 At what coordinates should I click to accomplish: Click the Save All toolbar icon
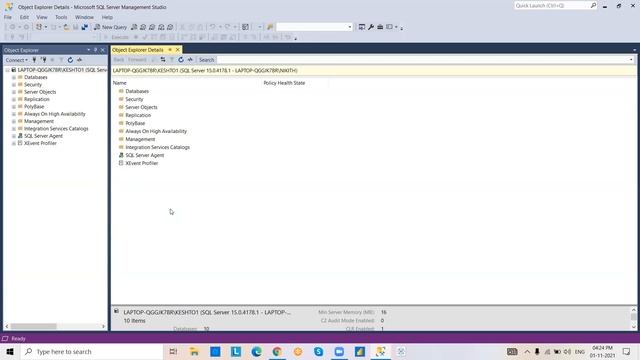coord(84,27)
